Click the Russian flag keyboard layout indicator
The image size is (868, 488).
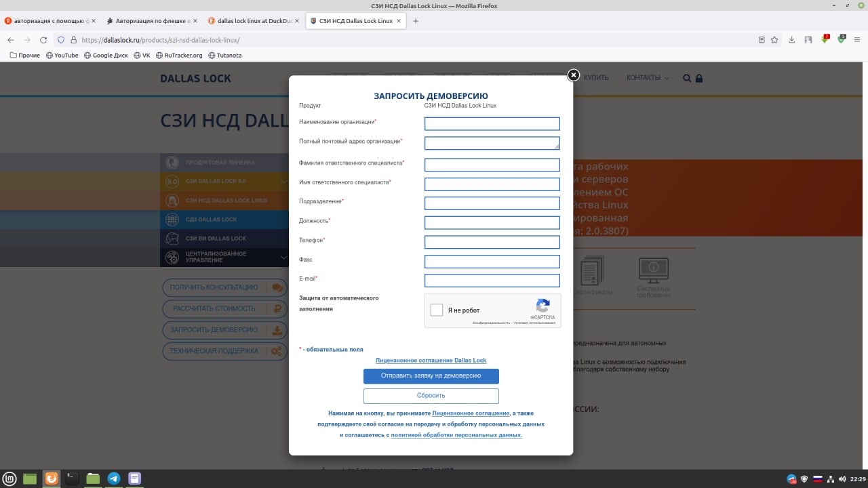pyautogui.click(x=817, y=479)
